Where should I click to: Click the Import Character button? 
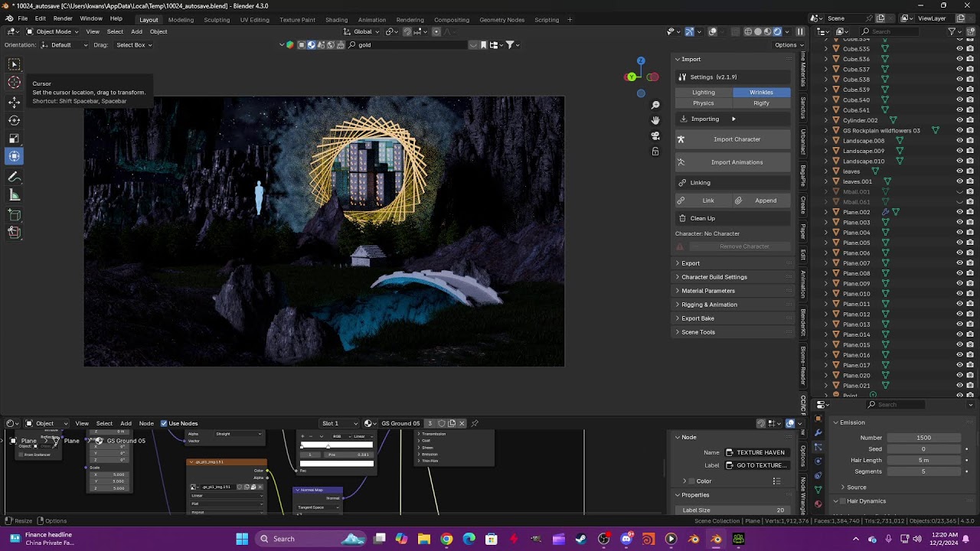[x=736, y=139]
